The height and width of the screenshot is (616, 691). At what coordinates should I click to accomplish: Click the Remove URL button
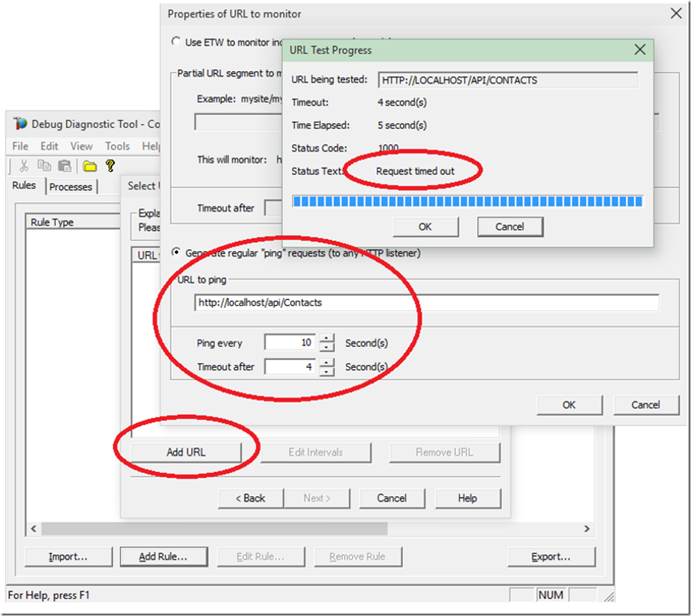(445, 452)
